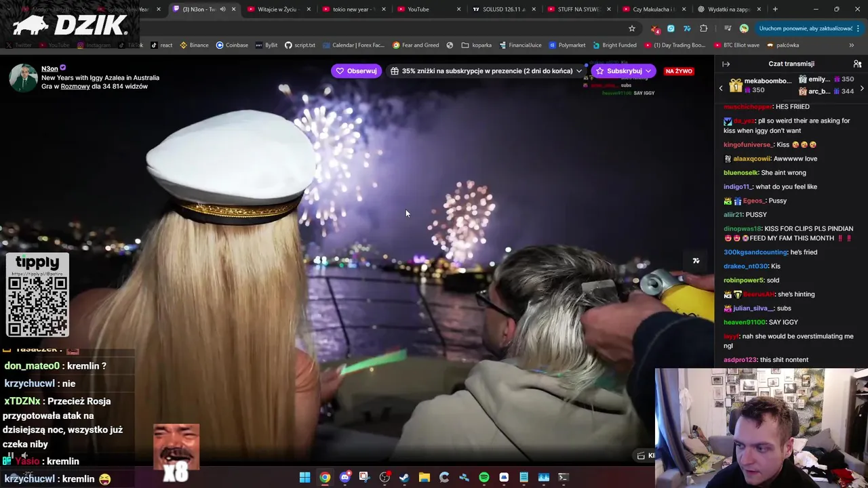
Task: Expand the 35% subscription discount banner
Action: [486, 71]
